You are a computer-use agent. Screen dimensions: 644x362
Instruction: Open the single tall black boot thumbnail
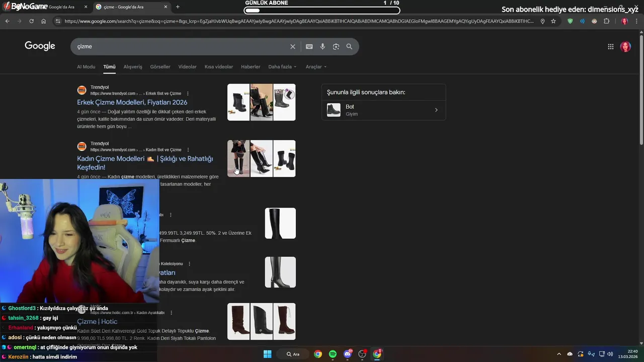click(280, 223)
